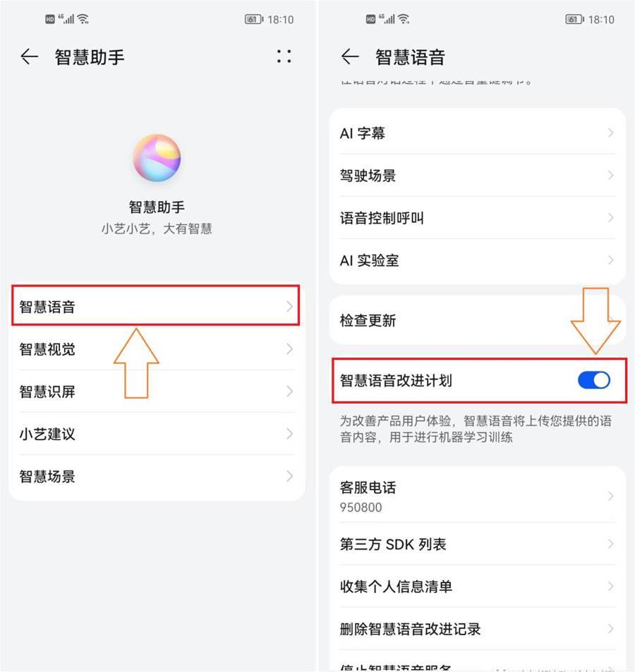
Task: Tap right screen Wi-Fi status icon
Action: point(404,19)
